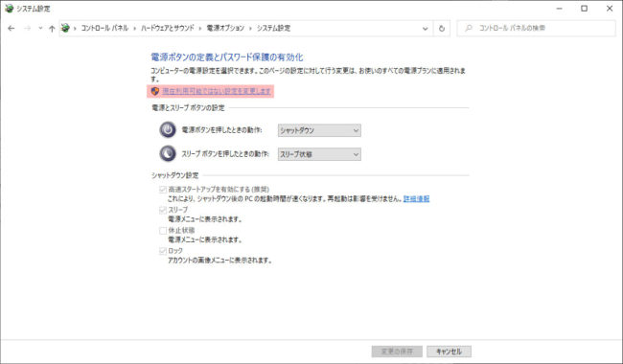
Task: Enable the 休止状態 checkbox
Action: (x=163, y=230)
